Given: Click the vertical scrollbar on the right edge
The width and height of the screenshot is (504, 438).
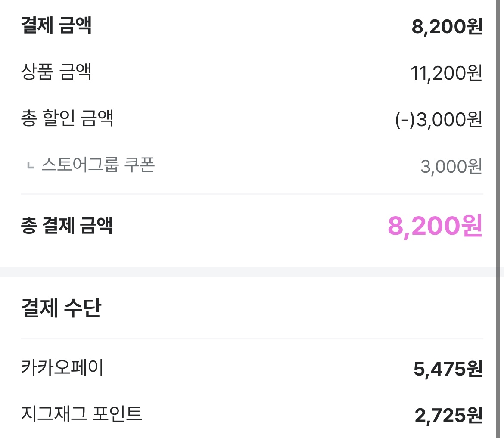Looking at the screenshot, I should coord(498,219).
